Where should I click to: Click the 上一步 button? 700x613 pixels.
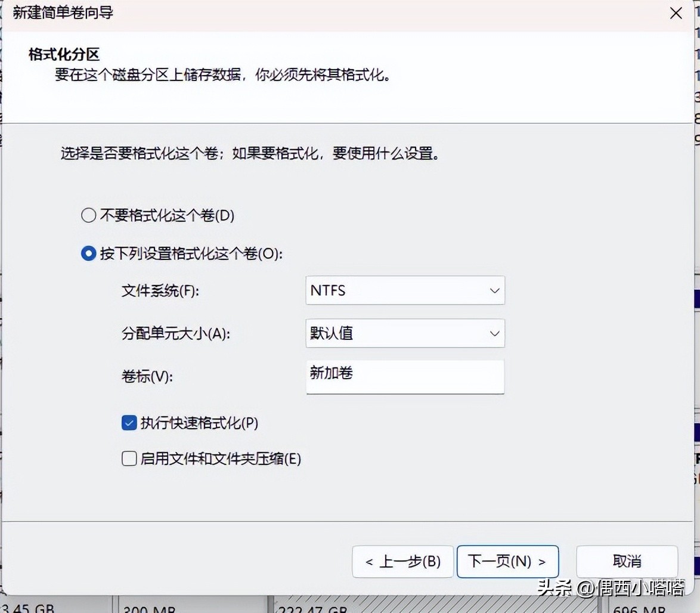click(402, 561)
